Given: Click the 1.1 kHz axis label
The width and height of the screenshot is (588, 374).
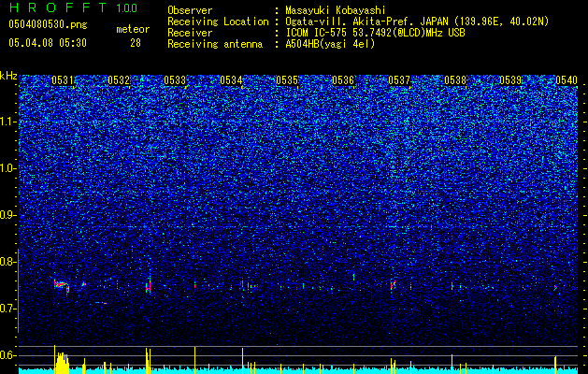Looking at the screenshot, I should pos(8,122).
